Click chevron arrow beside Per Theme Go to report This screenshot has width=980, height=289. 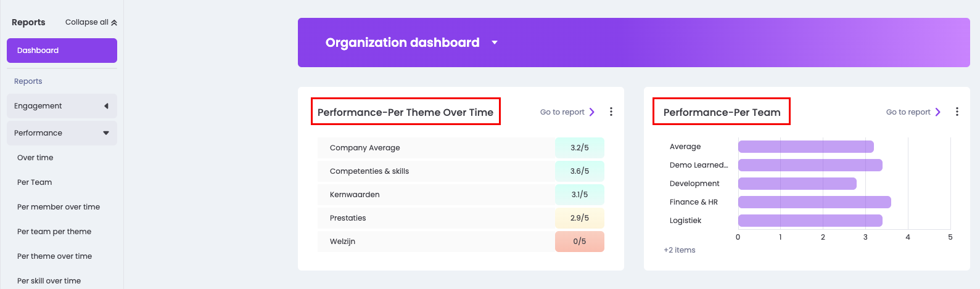592,112
